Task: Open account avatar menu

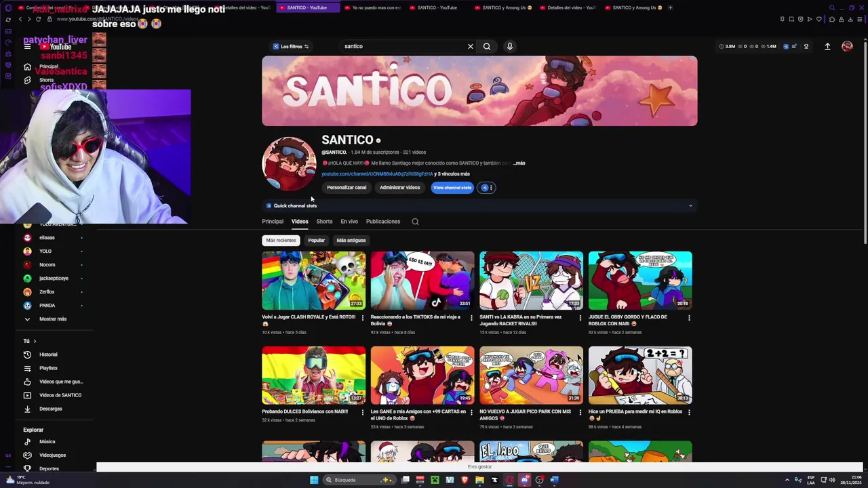Action: [x=847, y=46]
